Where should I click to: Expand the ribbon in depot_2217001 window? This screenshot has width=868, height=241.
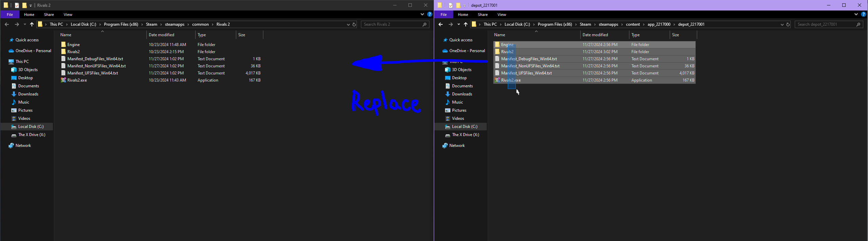[856, 15]
